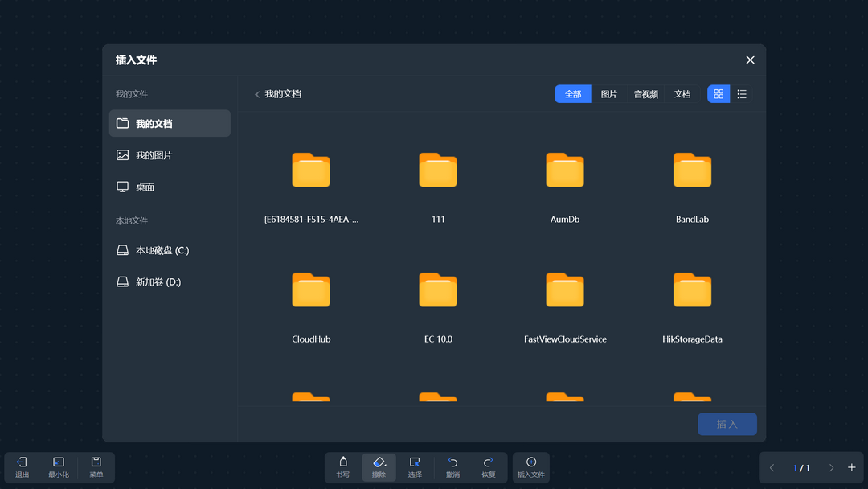Minimize the whiteboard with 最小化
This screenshot has height=489, width=868.
59,466
